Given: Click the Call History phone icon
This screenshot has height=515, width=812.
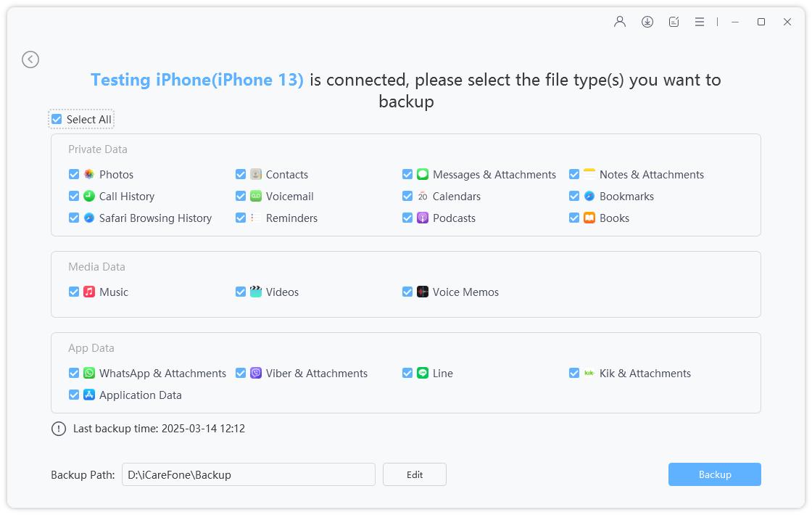Looking at the screenshot, I should [89, 196].
